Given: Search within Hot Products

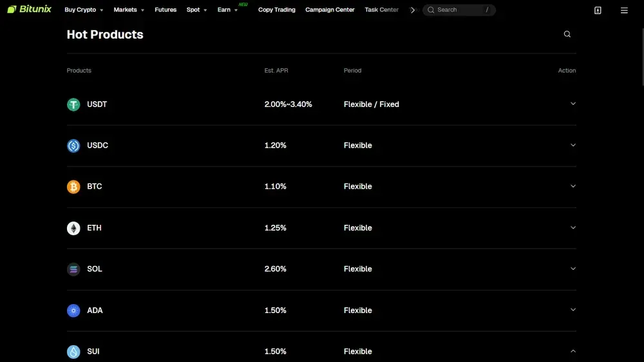Looking at the screenshot, I should (567, 34).
